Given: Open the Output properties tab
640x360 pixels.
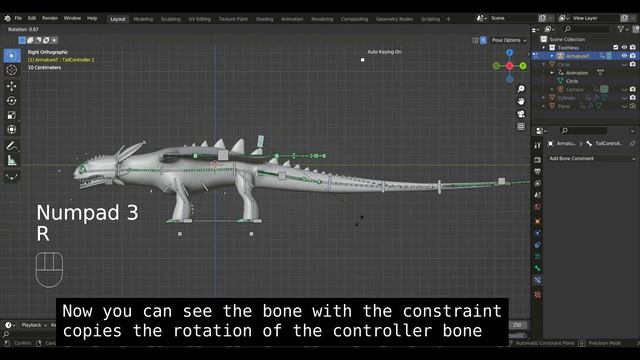Looking at the screenshot, I should 538,171.
